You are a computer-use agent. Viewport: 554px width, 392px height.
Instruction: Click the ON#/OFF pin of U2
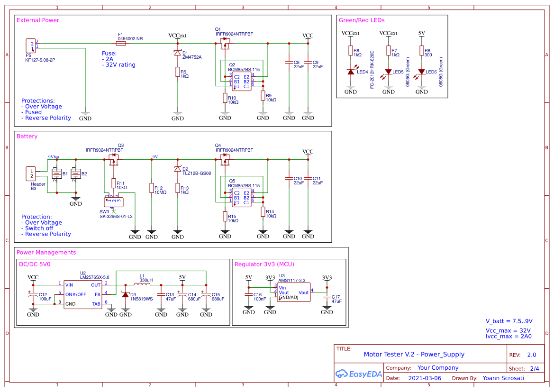pyautogui.click(x=77, y=293)
